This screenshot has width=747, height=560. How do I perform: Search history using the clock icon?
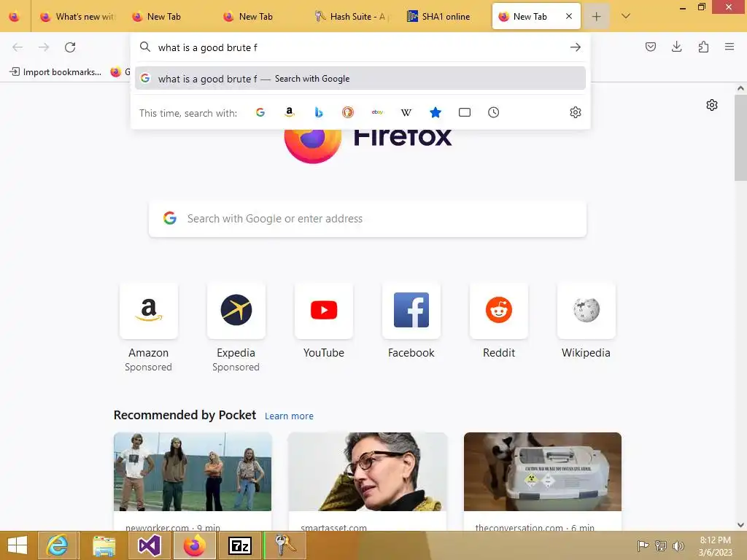tap(494, 112)
